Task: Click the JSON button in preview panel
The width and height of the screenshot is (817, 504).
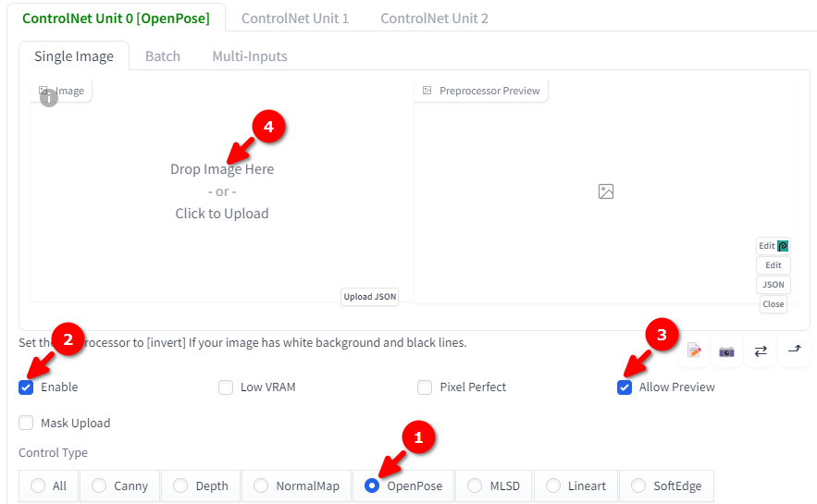Action: [x=774, y=285]
